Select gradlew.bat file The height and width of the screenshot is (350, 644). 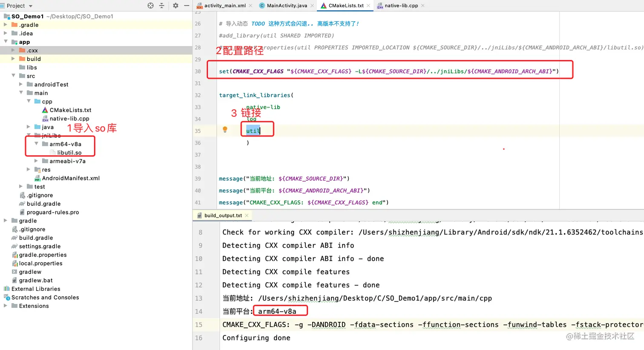tap(36, 281)
